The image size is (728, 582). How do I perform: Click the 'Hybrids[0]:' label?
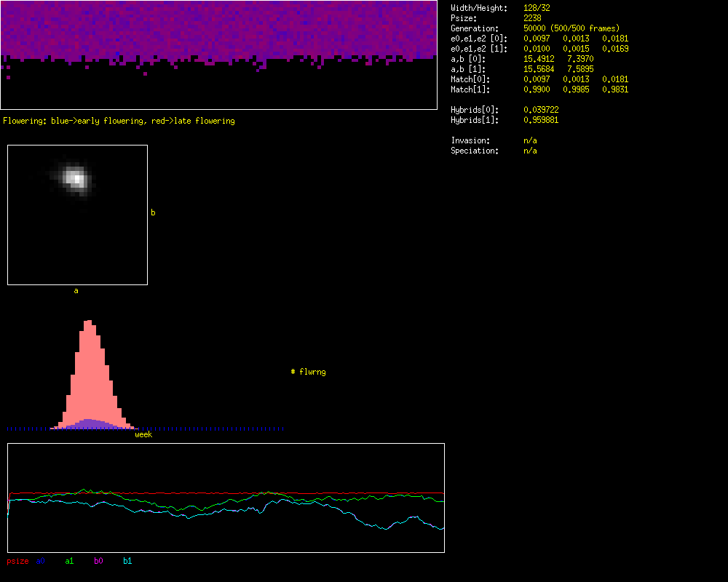(x=475, y=110)
